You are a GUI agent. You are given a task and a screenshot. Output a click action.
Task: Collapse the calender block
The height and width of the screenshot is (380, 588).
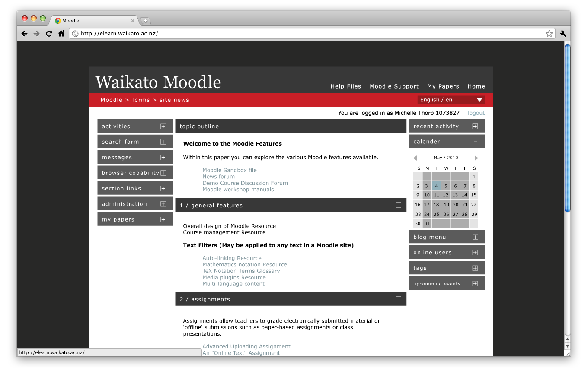click(475, 142)
